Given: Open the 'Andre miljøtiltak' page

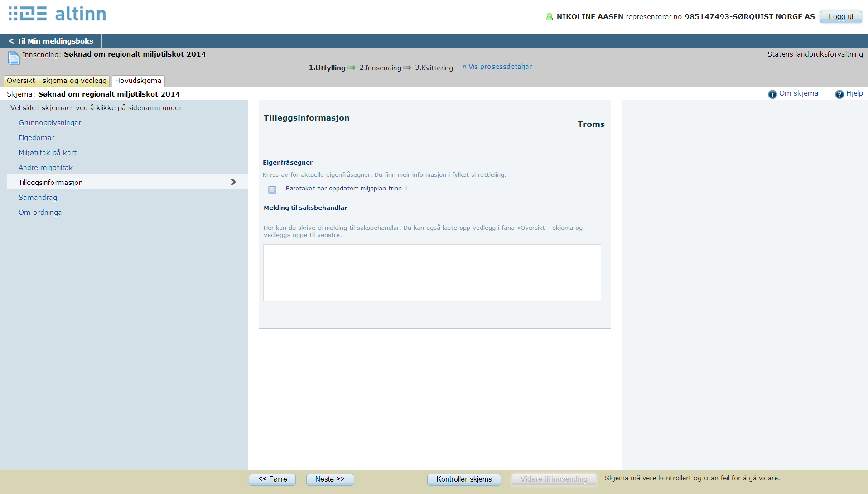Looking at the screenshot, I should coord(46,167).
